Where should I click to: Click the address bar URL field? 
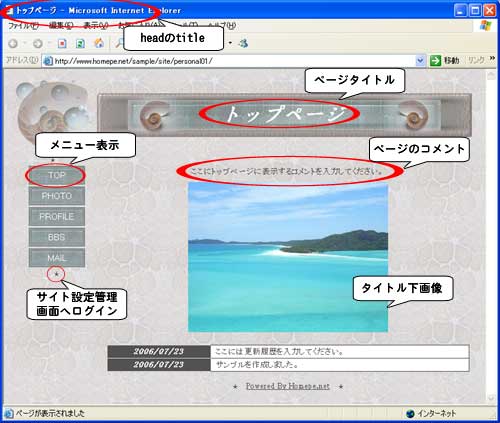(x=233, y=61)
